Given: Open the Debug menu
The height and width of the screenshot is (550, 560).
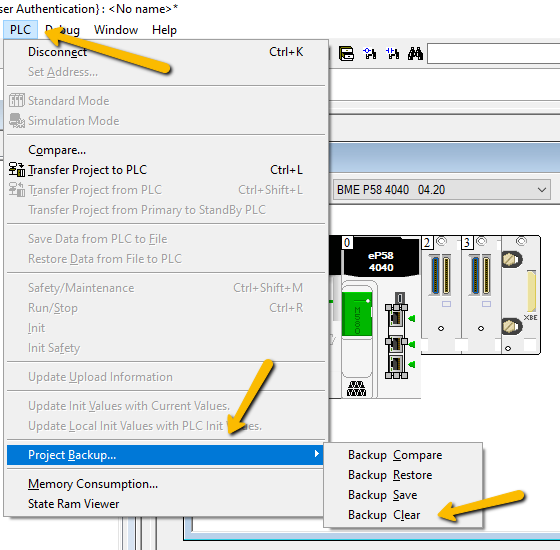Looking at the screenshot, I should click(62, 30).
